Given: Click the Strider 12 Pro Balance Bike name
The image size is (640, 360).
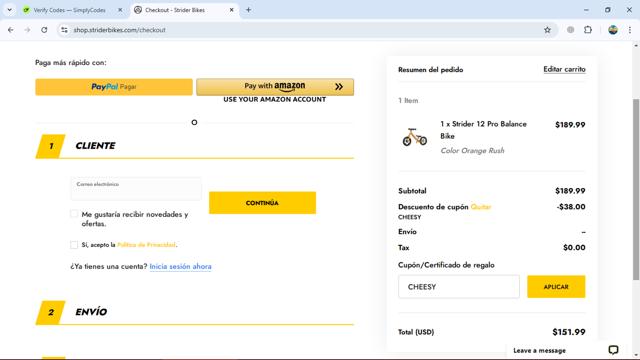Looking at the screenshot, I should click(x=483, y=130).
